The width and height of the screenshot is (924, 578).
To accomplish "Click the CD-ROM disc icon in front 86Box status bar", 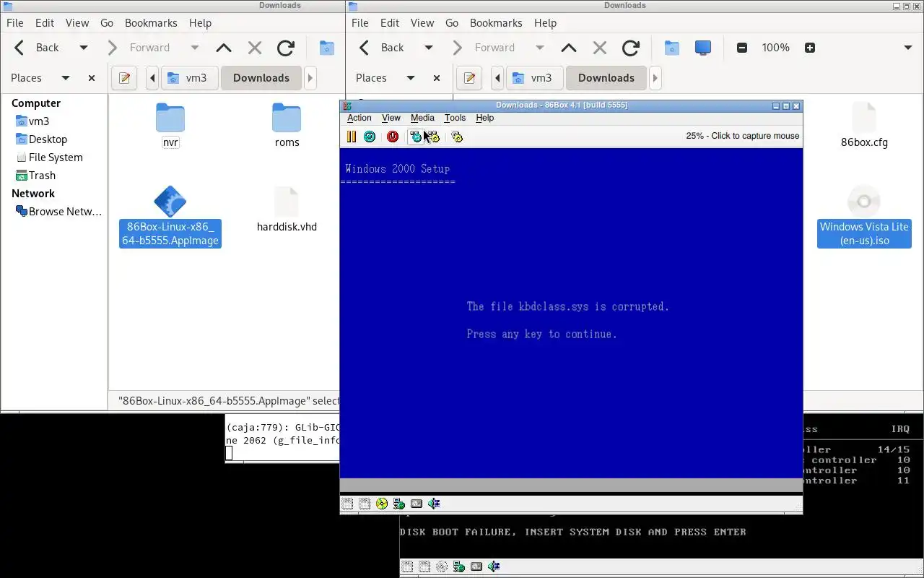I will click(x=382, y=504).
